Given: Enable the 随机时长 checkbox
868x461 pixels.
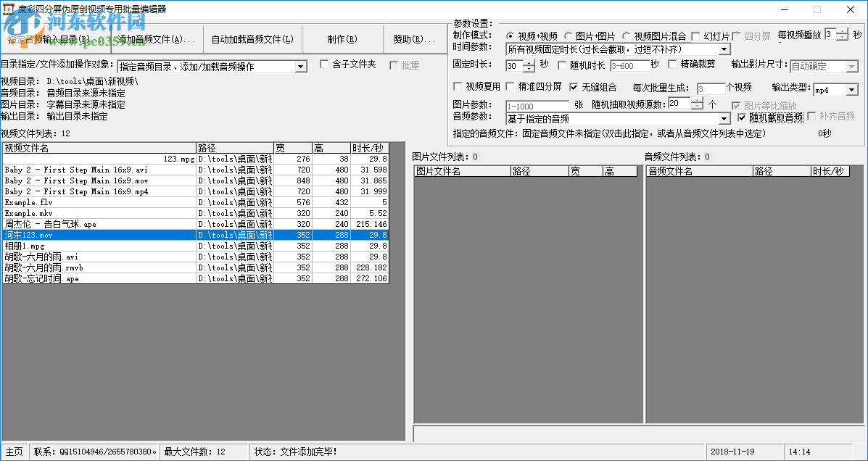Looking at the screenshot, I should coord(562,65).
